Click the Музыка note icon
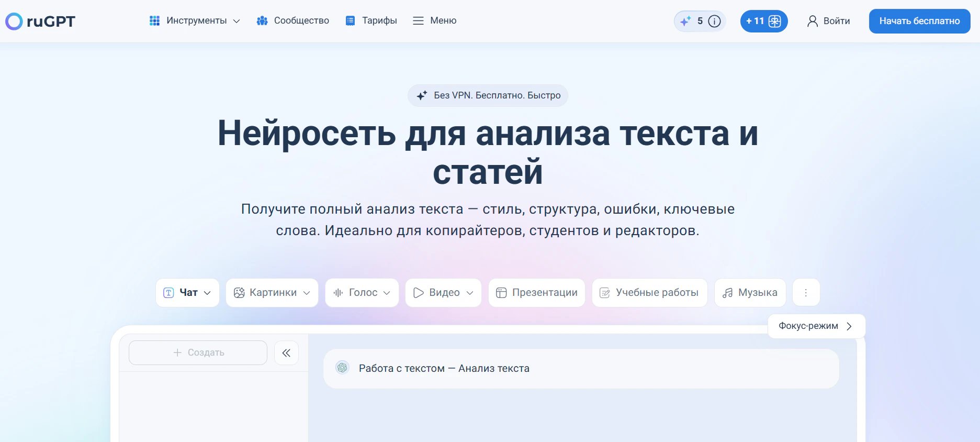The width and height of the screenshot is (980, 442). click(x=727, y=293)
